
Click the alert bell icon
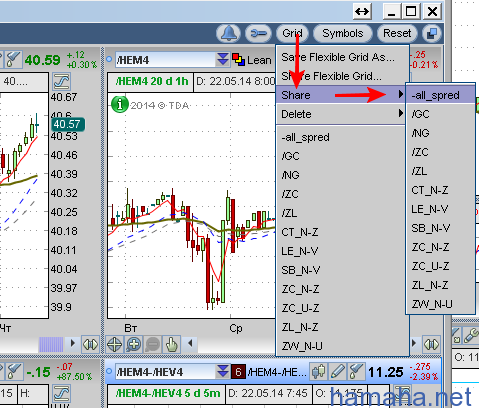click(229, 33)
